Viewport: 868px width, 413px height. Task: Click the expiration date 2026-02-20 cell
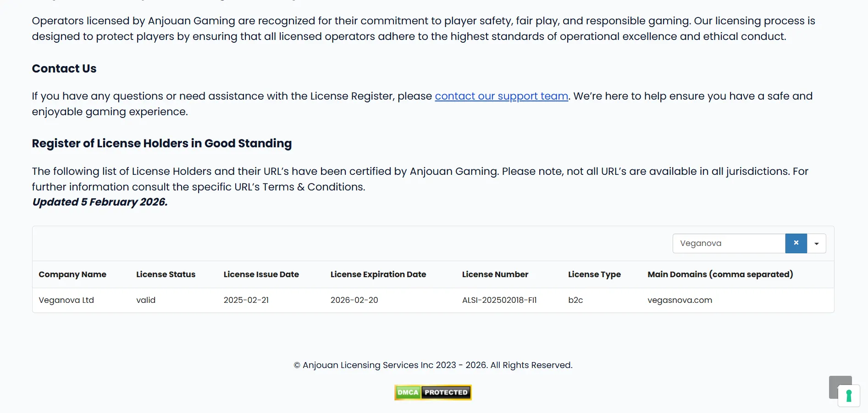click(354, 300)
